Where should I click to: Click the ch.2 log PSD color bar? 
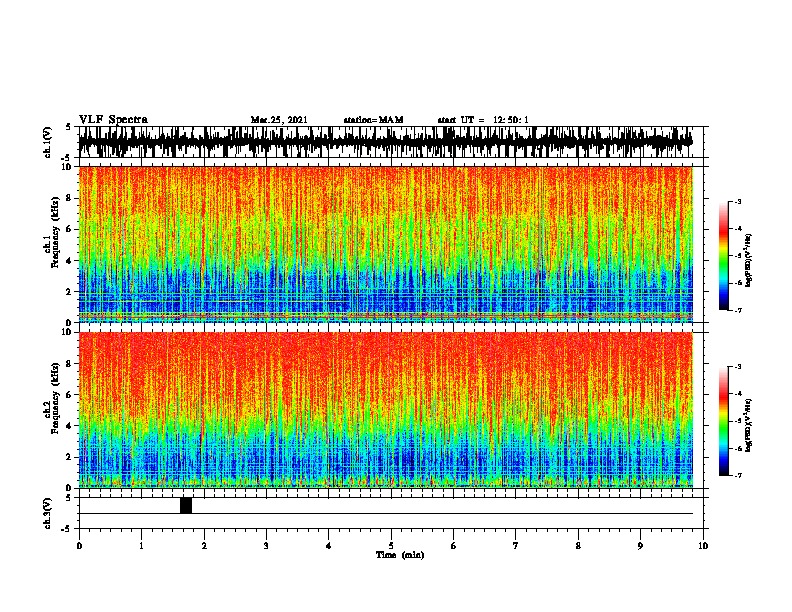tap(723, 421)
